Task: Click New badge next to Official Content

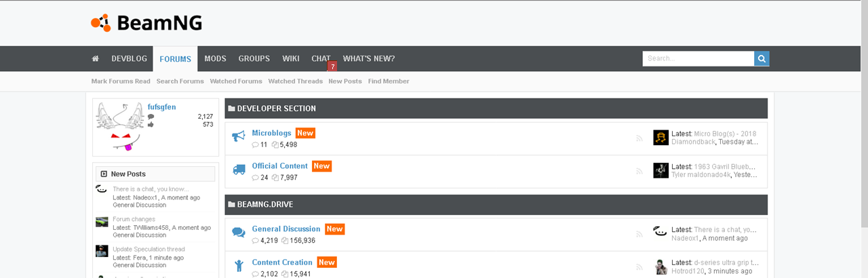Action: tap(321, 165)
